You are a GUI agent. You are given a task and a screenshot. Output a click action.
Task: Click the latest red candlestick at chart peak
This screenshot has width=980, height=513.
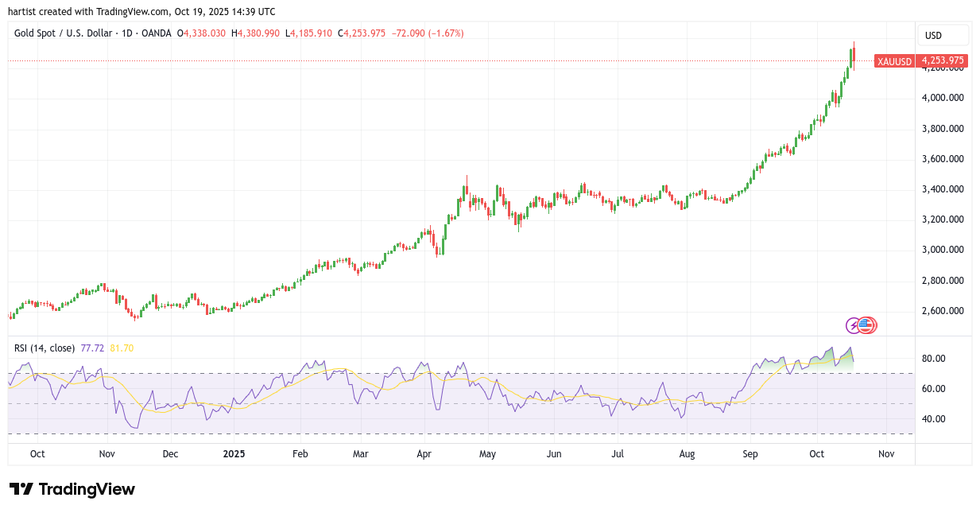(854, 56)
